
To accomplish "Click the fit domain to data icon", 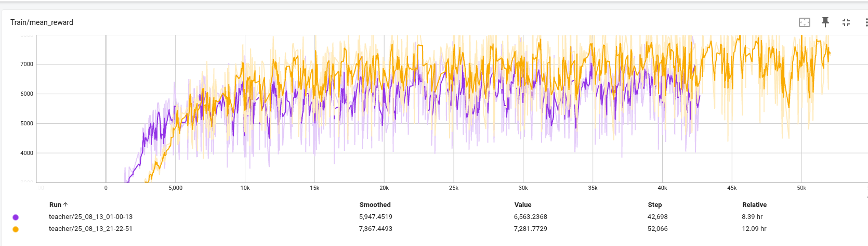I will 805,22.
